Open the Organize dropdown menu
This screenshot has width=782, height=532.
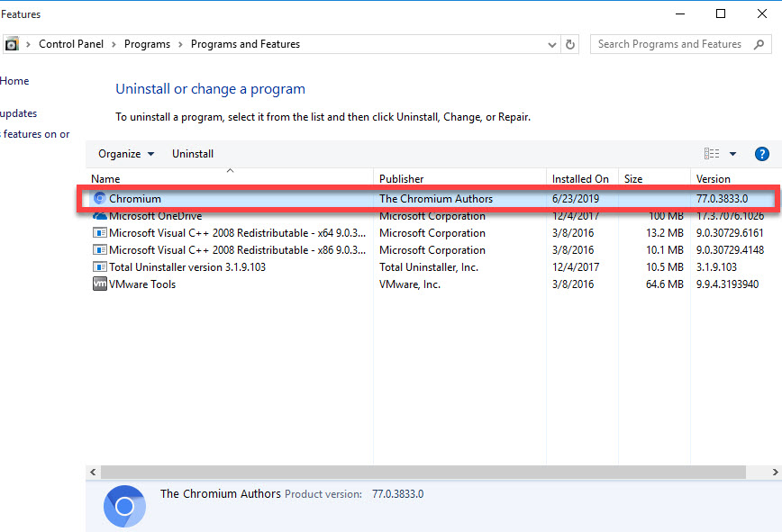coord(126,154)
